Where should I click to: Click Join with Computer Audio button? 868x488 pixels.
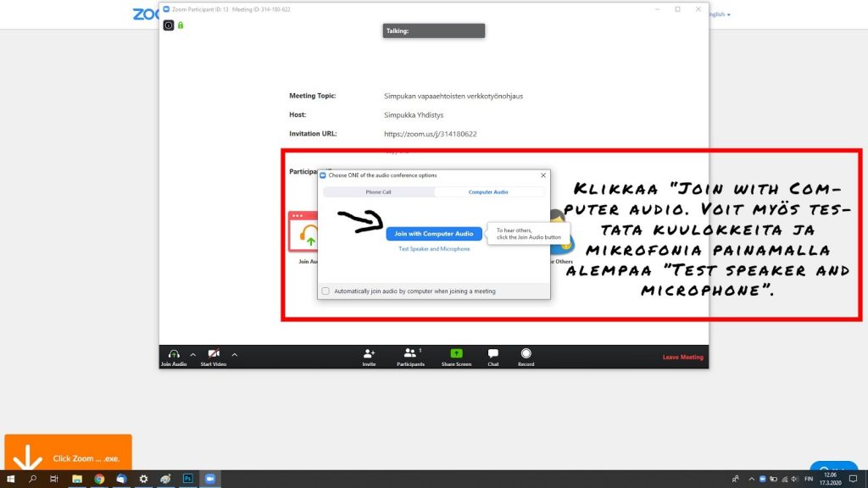(434, 234)
